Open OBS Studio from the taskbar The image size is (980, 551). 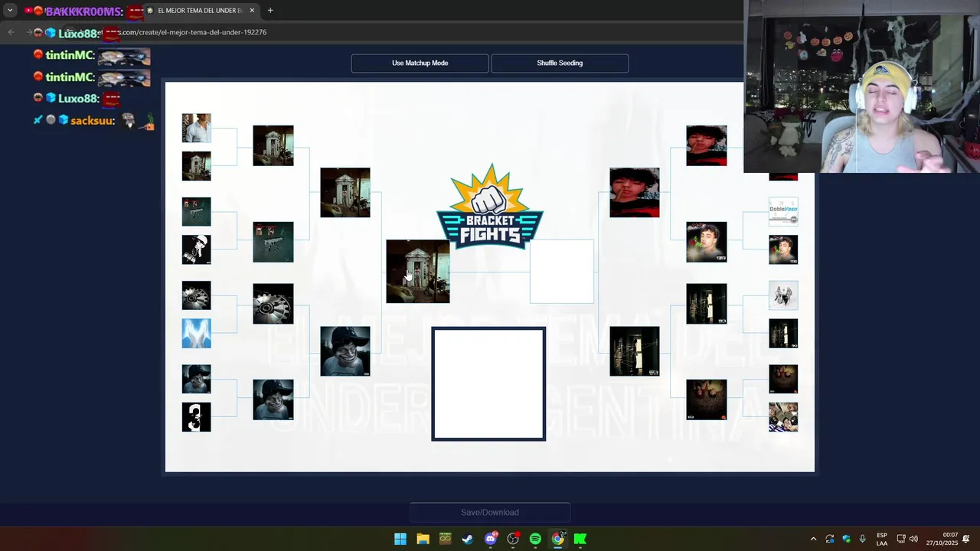(x=513, y=539)
